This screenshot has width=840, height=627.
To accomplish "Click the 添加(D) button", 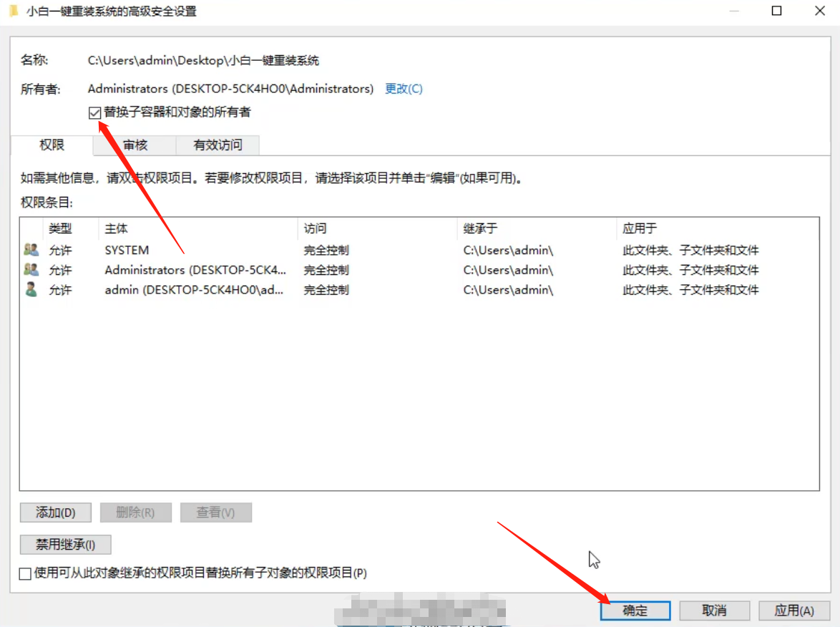I will click(55, 512).
